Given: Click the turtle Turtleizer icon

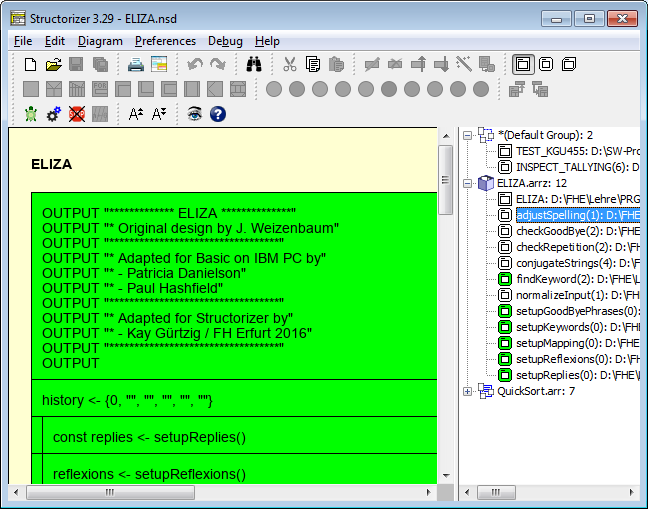Looking at the screenshot, I should tap(31, 114).
